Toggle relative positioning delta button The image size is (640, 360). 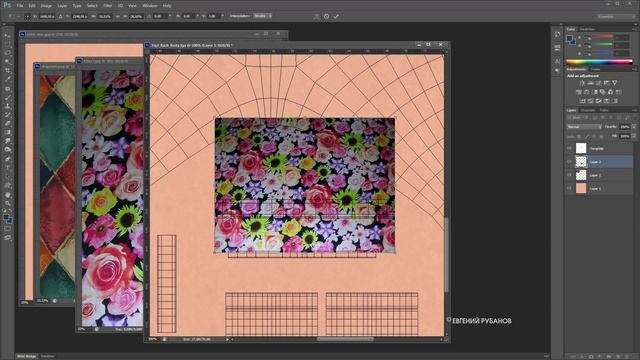[x=60, y=16]
